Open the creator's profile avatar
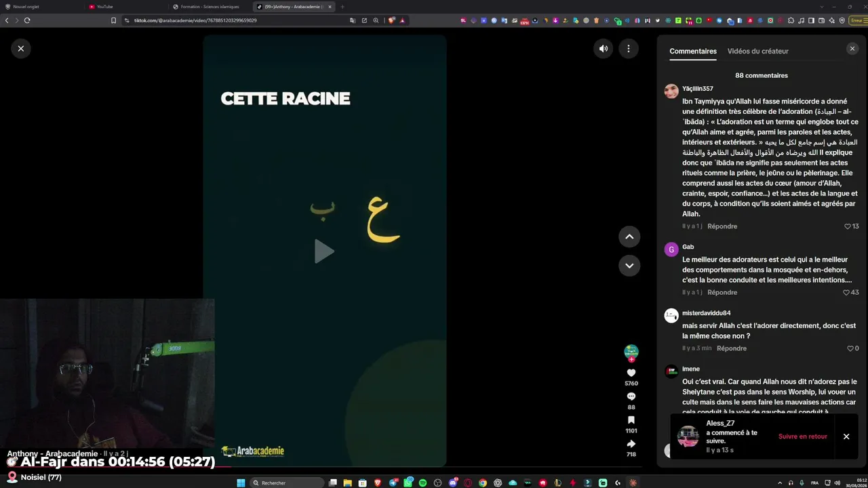This screenshot has width=868, height=488. click(x=631, y=351)
